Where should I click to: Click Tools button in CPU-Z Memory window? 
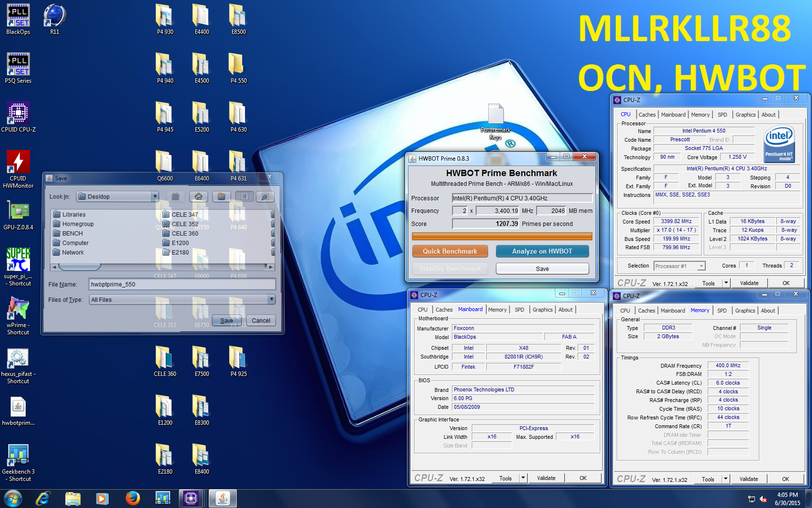click(708, 479)
